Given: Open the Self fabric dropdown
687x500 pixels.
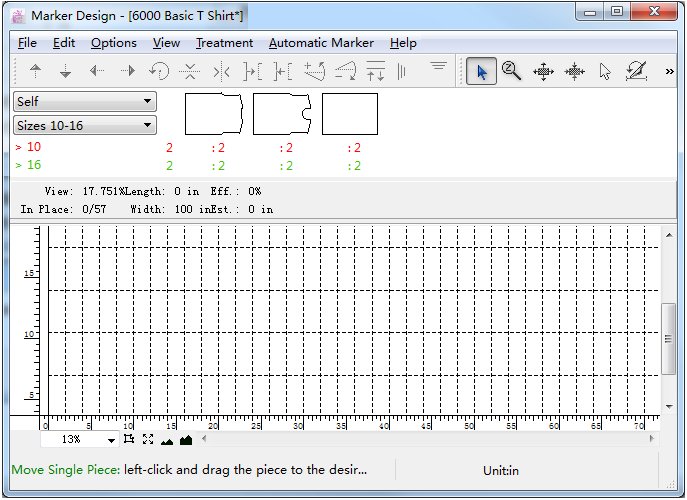Looking at the screenshot, I should point(85,101).
